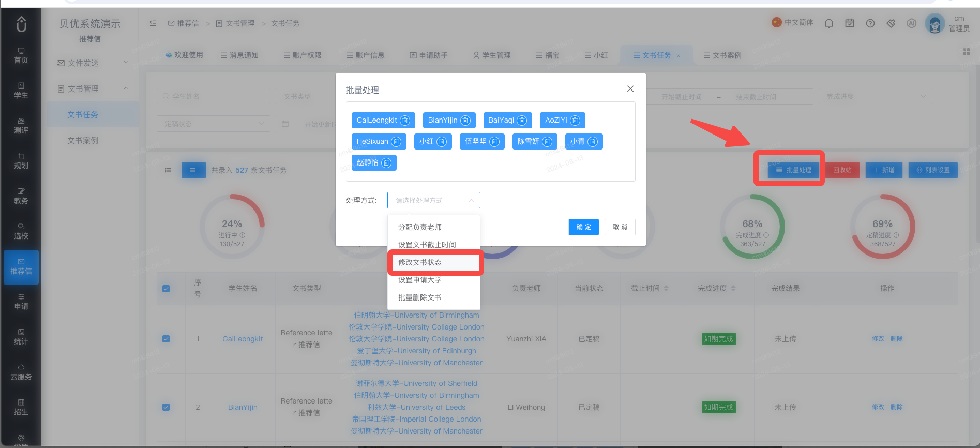
Task: Click the trash icon on 陈雪妍 tag
Action: pos(547,142)
